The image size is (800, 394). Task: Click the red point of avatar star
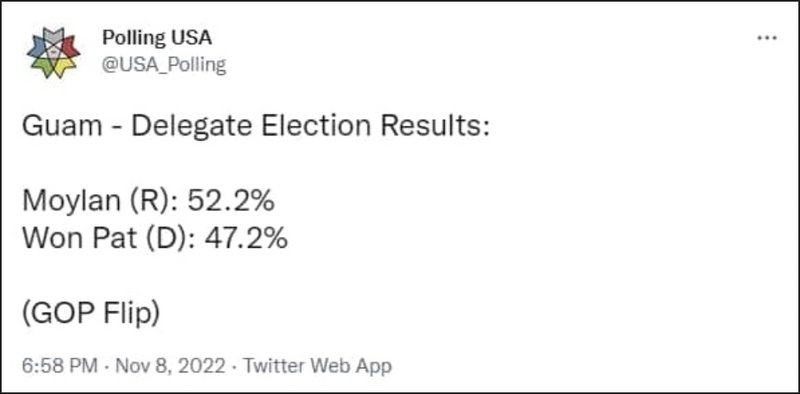70,46
